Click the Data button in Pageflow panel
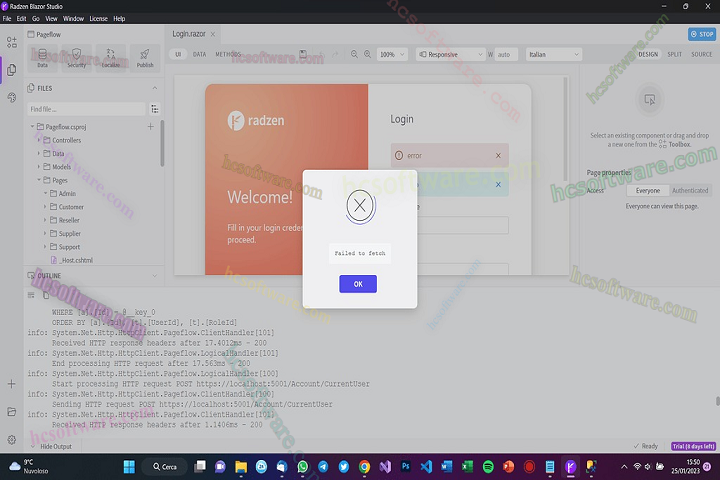Image resolution: width=720 pixels, height=480 pixels. click(42, 58)
